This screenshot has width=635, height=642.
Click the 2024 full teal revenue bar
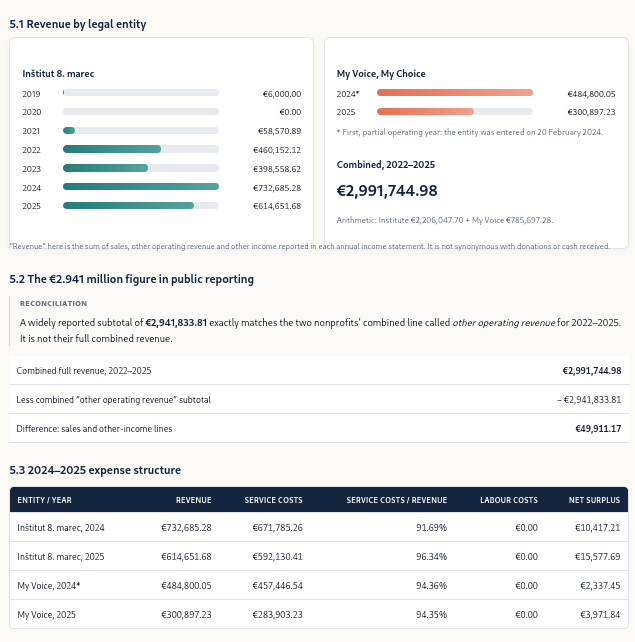click(x=141, y=187)
